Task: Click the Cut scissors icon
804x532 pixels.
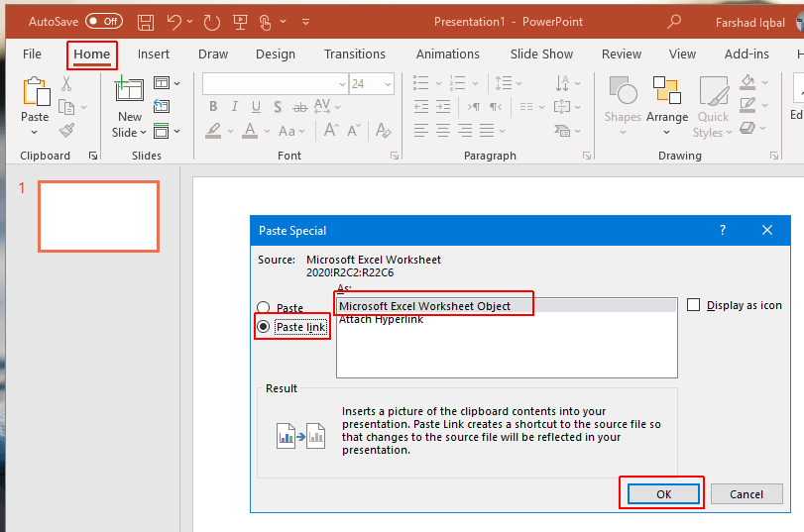Action: (66, 83)
